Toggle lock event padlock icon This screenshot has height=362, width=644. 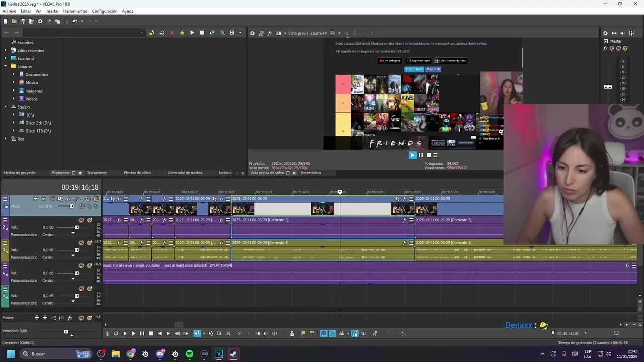(292, 333)
